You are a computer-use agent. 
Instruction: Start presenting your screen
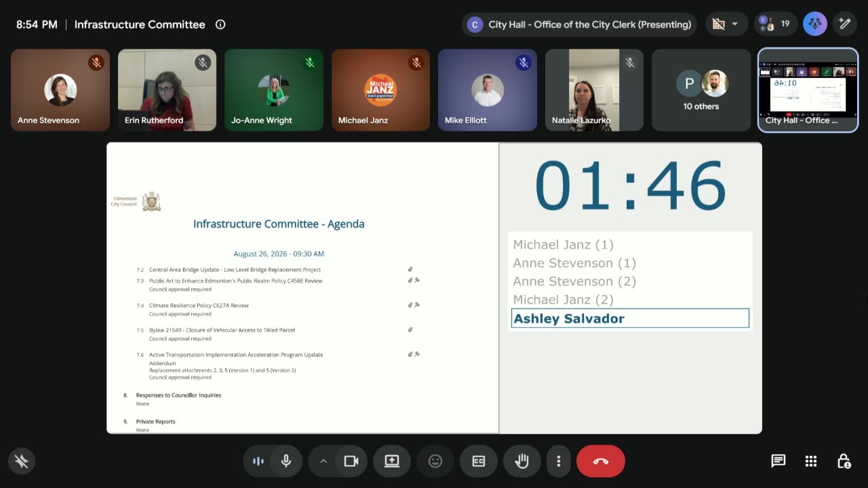click(x=392, y=462)
